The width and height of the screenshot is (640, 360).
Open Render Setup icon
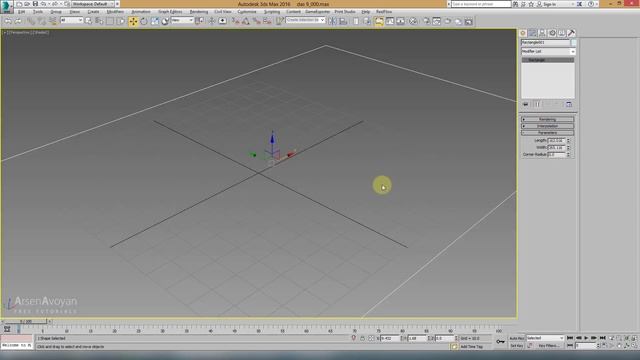[x=426, y=21]
